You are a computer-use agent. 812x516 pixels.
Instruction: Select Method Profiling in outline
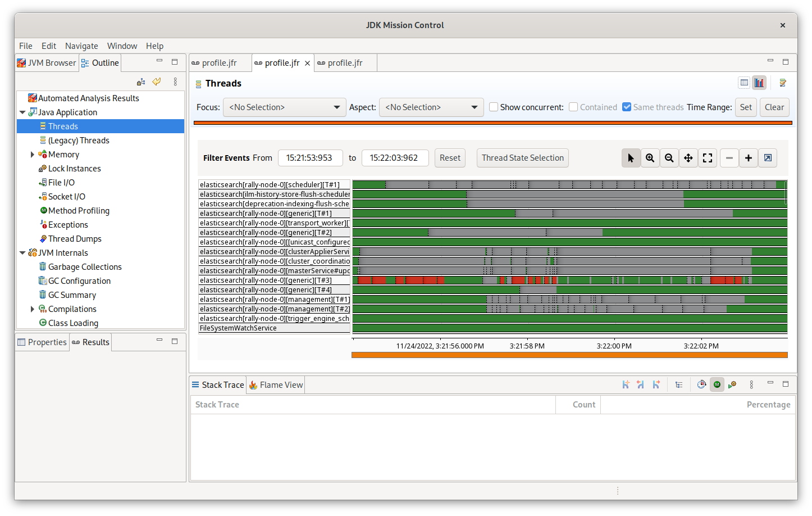point(79,211)
